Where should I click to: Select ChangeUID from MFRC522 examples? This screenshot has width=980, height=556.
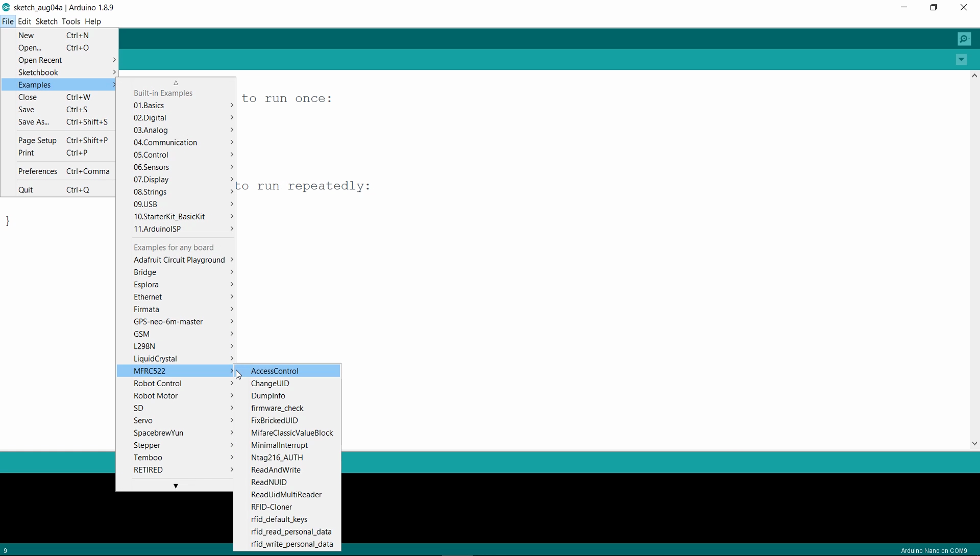pyautogui.click(x=270, y=383)
